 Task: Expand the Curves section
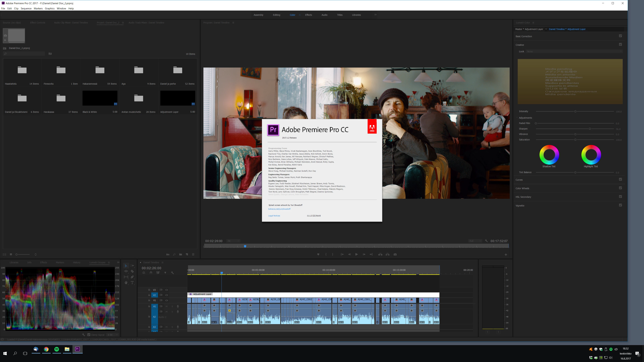click(x=519, y=180)
